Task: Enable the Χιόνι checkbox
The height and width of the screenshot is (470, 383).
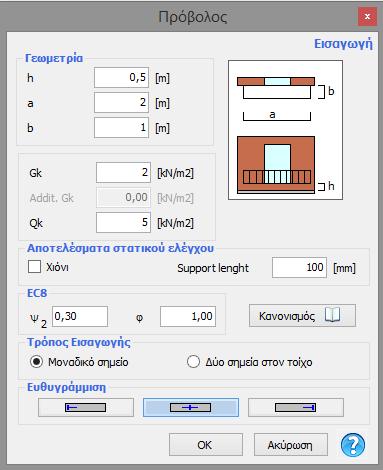Action: pyautogui.click(x=34, y=267)
